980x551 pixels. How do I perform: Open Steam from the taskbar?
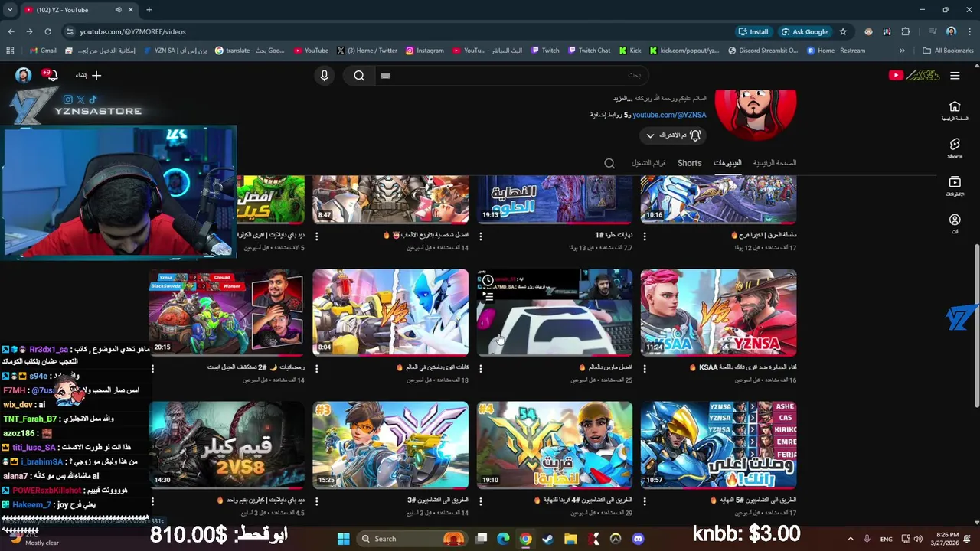coord(547,539)
